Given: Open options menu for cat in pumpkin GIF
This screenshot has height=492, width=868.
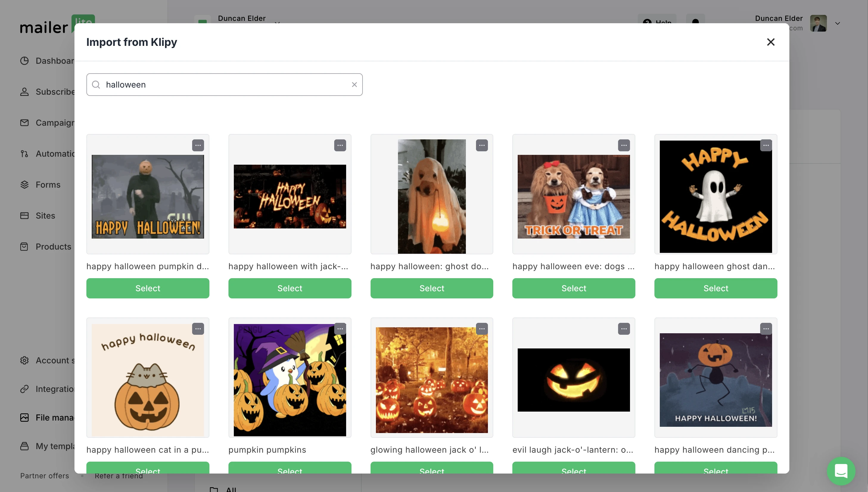Looking at the screenshot, I should coord(198,329).
